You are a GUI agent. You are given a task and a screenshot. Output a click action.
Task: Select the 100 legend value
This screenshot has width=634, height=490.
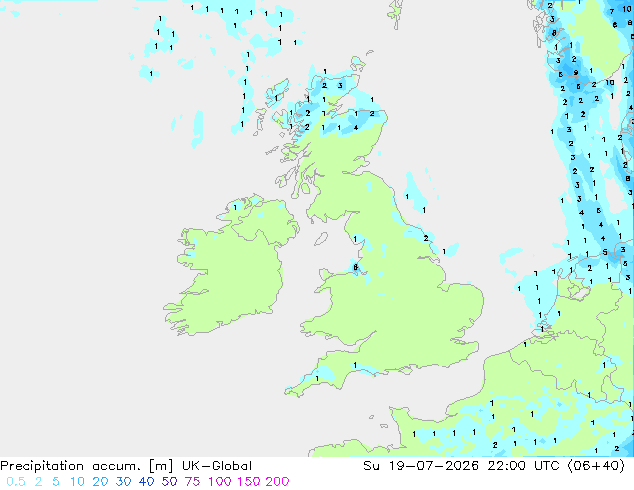pos(221,482)
